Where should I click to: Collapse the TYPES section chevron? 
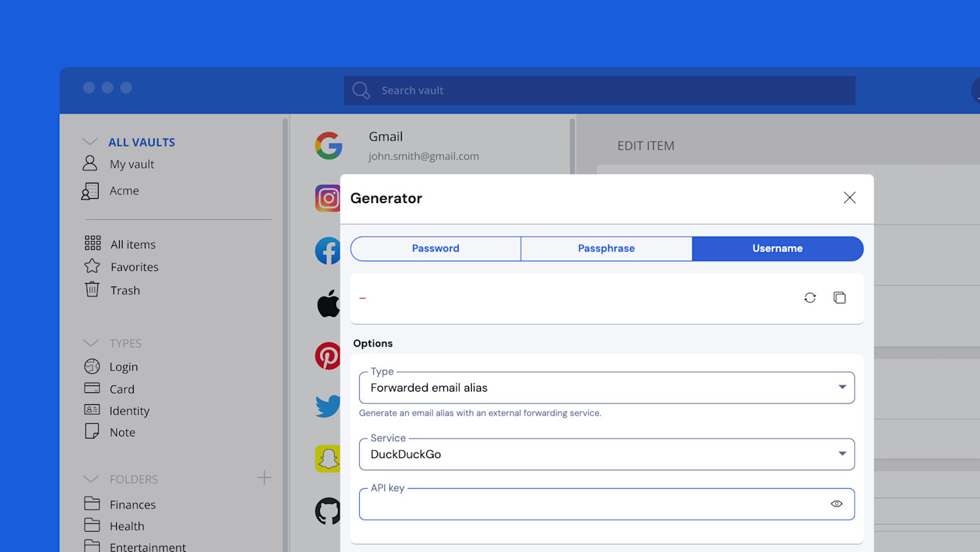point(90,343)
